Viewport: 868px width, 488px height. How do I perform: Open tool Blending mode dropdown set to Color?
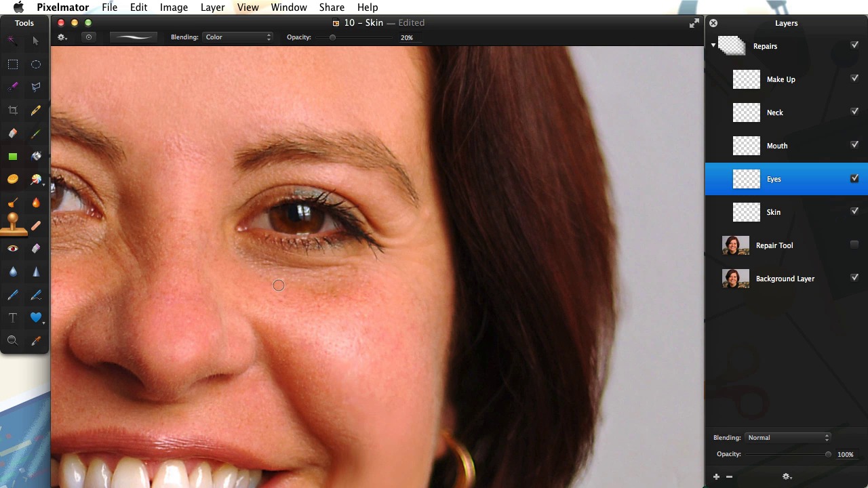[238, 37]
